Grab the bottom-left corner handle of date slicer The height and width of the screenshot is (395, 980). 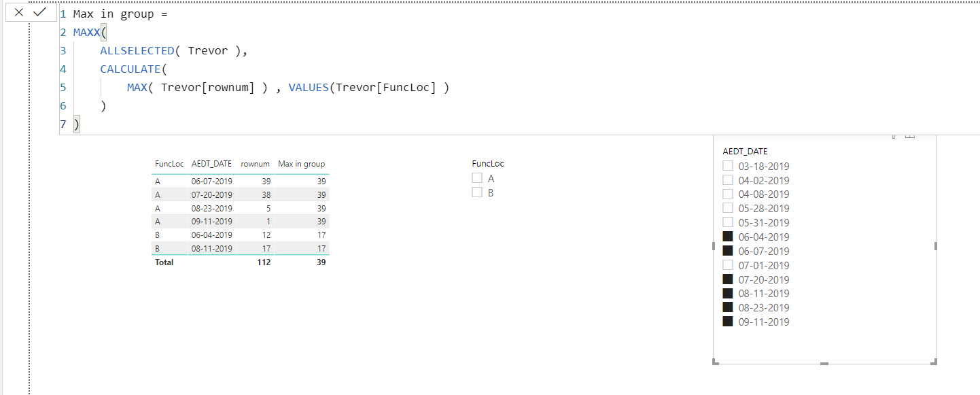coord(714,362)
